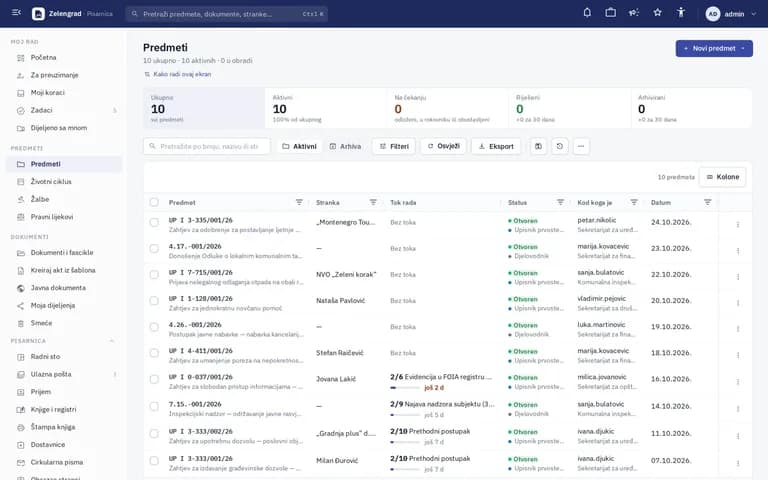Select all rows with header checkbox

(154, 202)
